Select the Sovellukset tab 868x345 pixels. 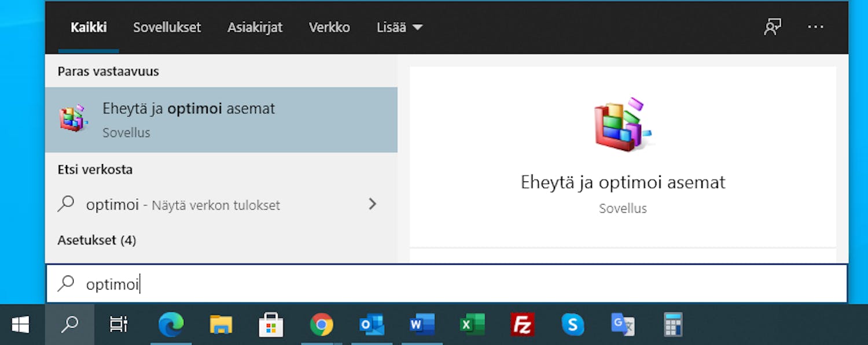[x=167, y=27]
